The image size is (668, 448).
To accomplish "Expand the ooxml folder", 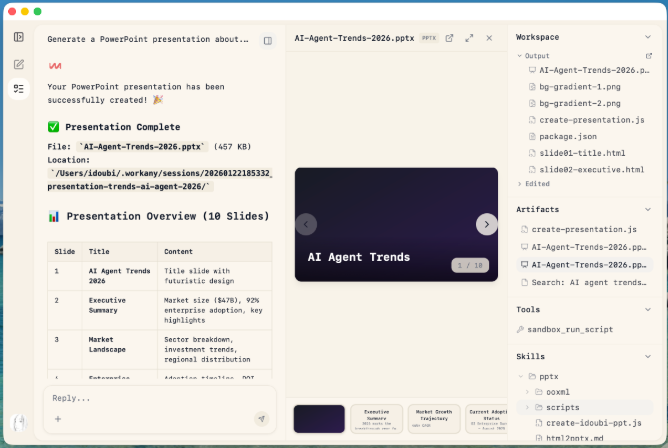I will click(x=527, y=392).
